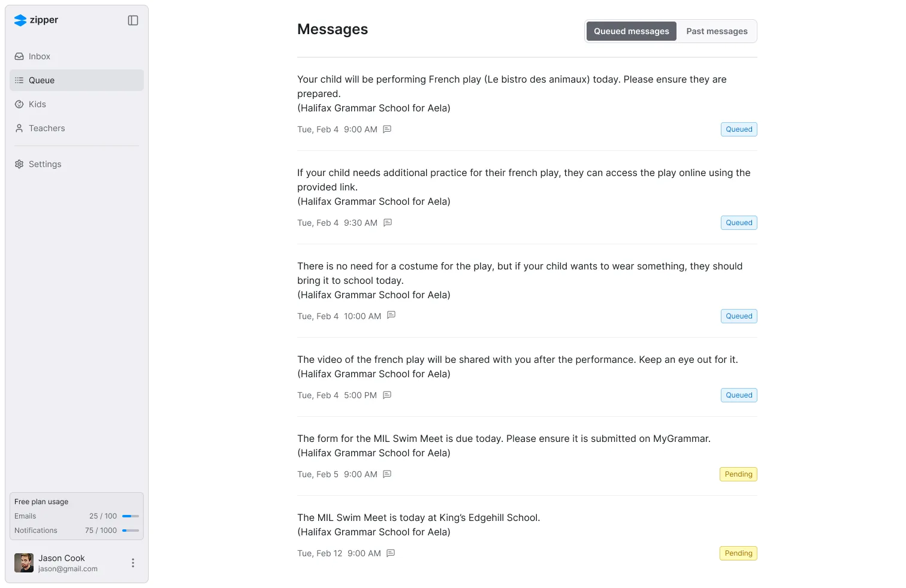
Task: Click Queued badge on the costume message
Action: pos(739,316)
